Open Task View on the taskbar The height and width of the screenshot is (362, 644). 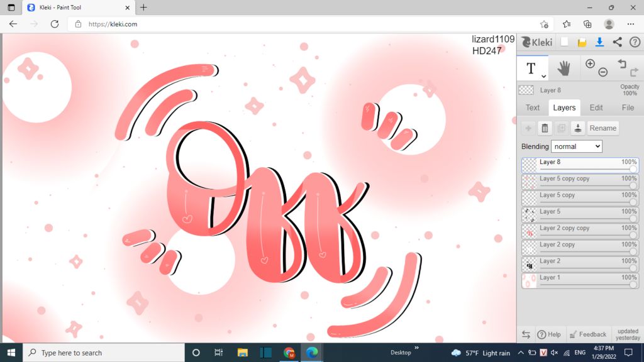pos(218,353)
